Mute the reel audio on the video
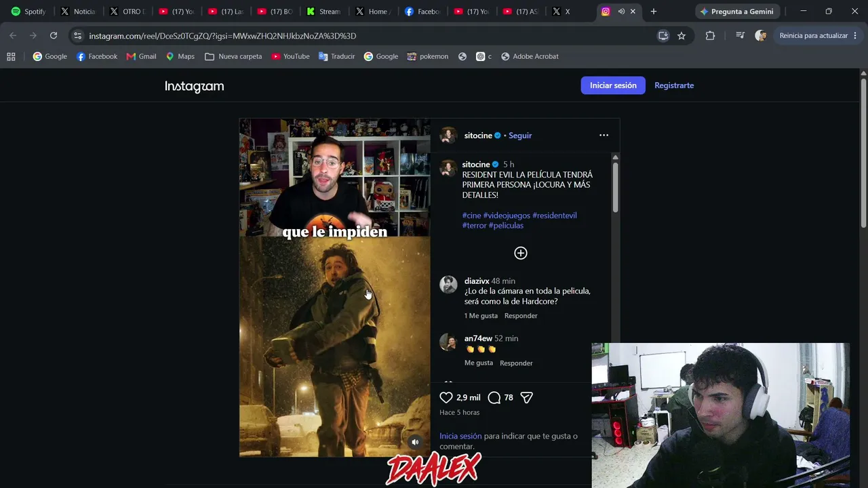 click(415, 442)
